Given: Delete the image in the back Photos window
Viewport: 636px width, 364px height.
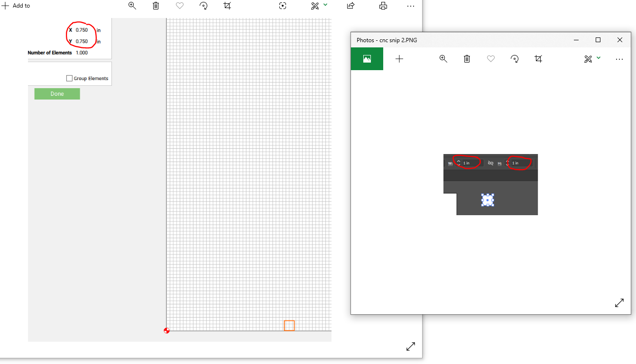Looking at the screenshot, I should pos(156,6).
